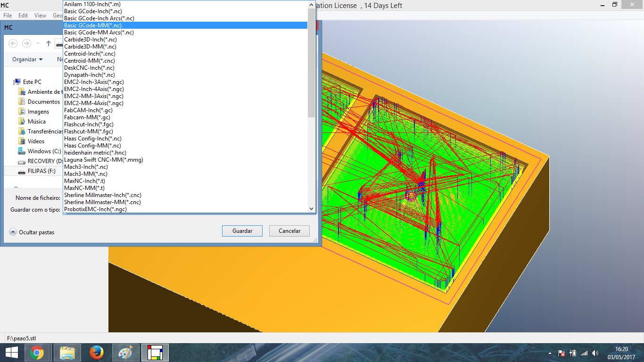Open the File menu
The height and width of the screenshot is (362, 644).
click(8, 16)
